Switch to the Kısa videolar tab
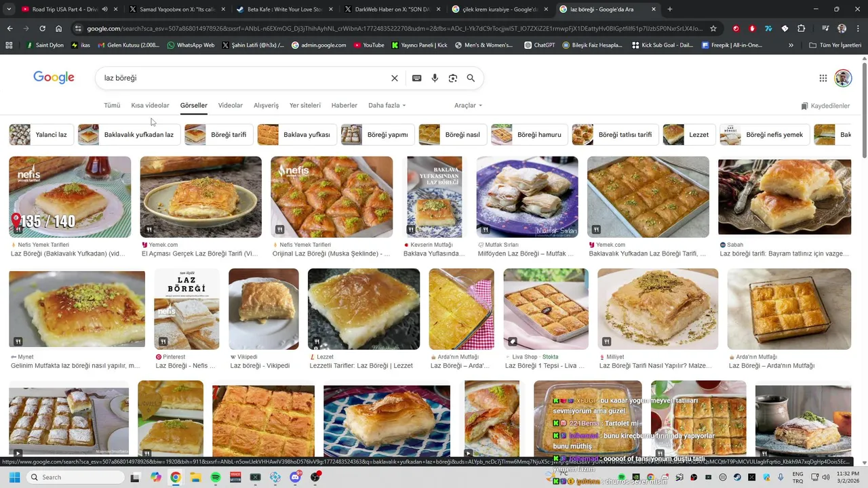The height and width of the screenshot is (488, 868). coord(150,106)
